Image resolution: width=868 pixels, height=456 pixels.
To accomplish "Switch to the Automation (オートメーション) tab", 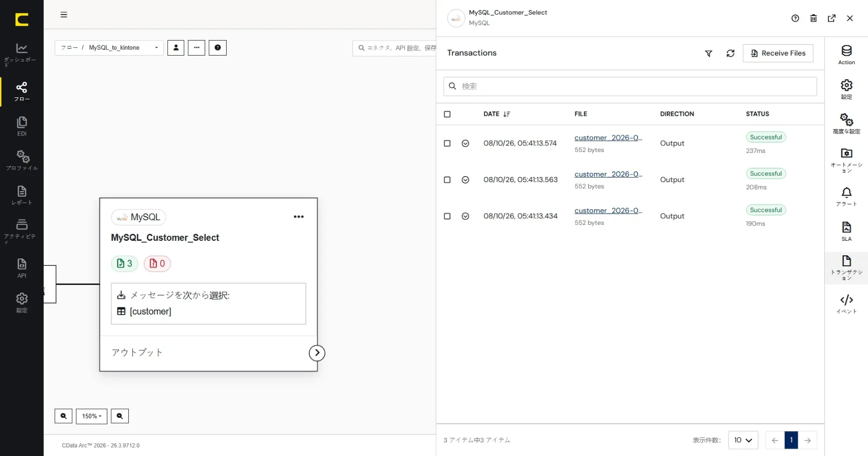I will point(846,160).
